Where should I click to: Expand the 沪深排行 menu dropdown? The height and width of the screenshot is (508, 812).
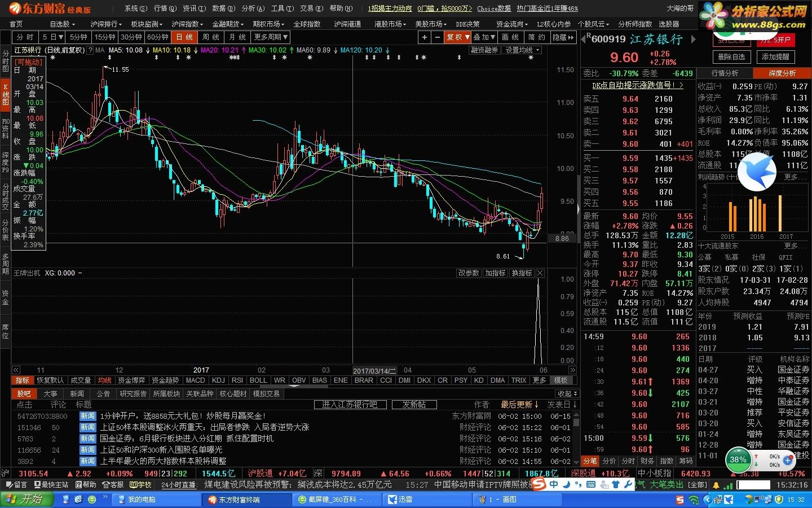106,24
